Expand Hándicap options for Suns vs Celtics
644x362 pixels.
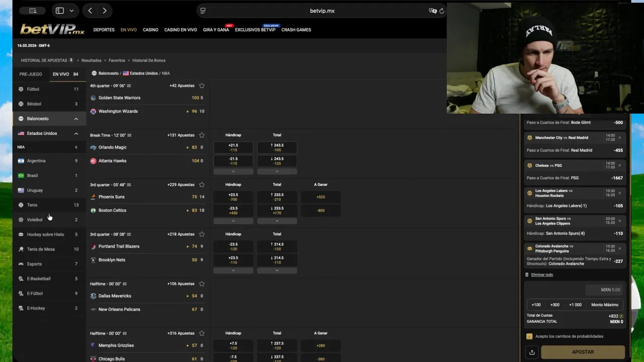(233, 221)
